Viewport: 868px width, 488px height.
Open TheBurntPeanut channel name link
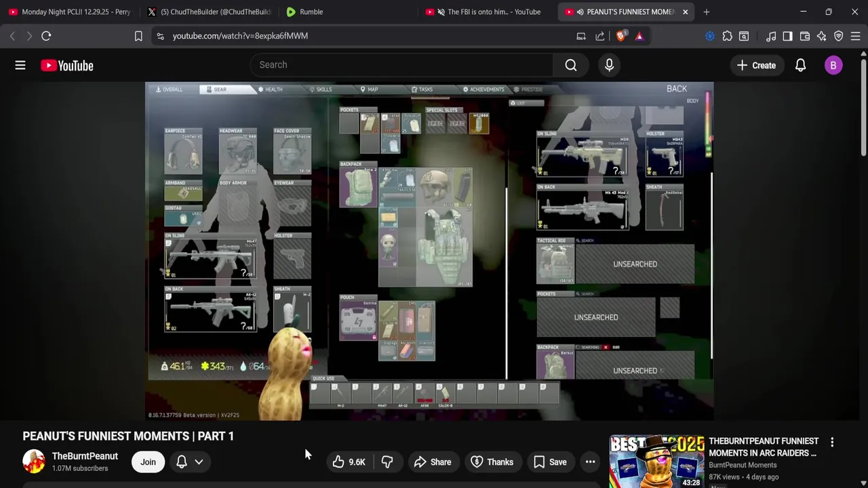85,456
